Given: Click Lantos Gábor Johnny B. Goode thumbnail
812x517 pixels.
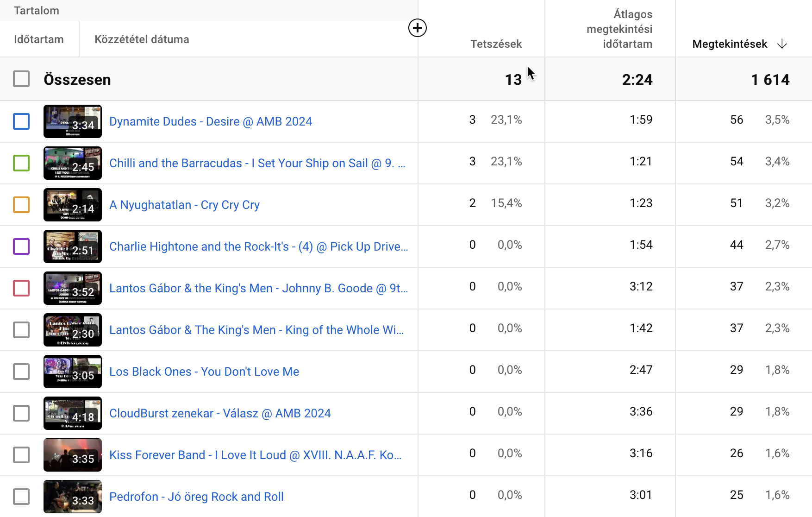Looking at the screenshot, I should 73,288.
